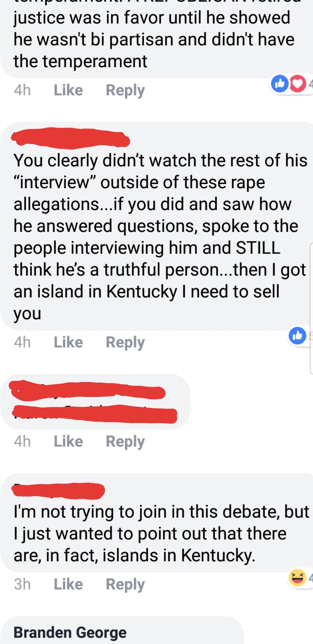The width and height of the screenshot is (313, 644).
Task: Like the 'islands in Kentucky' fact comment
Action: click(x=68, y=584)
